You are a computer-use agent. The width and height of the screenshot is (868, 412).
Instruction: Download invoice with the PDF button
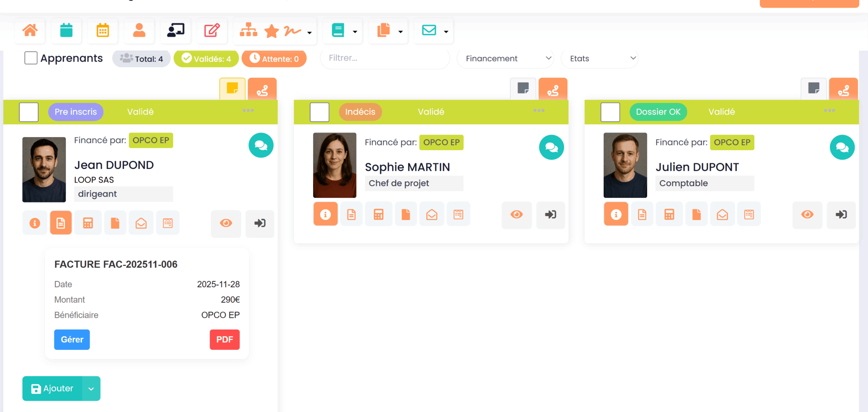pyautogui.click(x=225, y=339)
